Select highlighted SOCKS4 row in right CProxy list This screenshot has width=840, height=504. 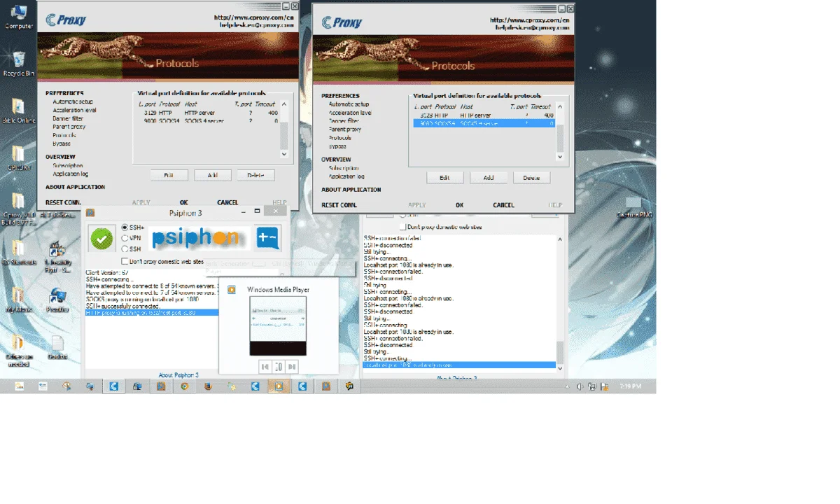[x=483, y=124]
